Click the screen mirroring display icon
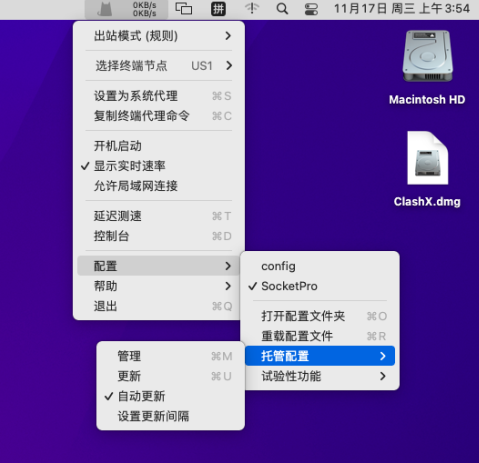The width and height of the screenshot is (479, 463). [184, 9]
